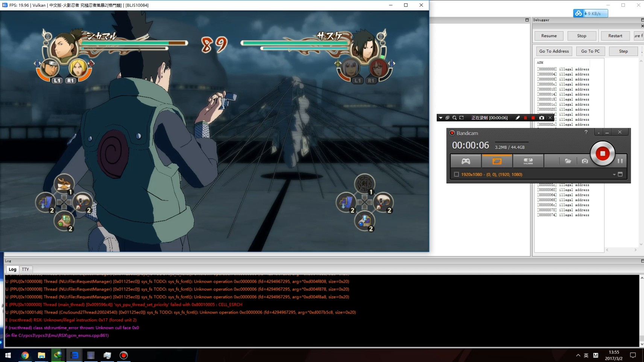The height and width of the screenshot is (362, 644).
Task: Select ASM line [00000010] illegal address
Action: (x=563, y=89)
